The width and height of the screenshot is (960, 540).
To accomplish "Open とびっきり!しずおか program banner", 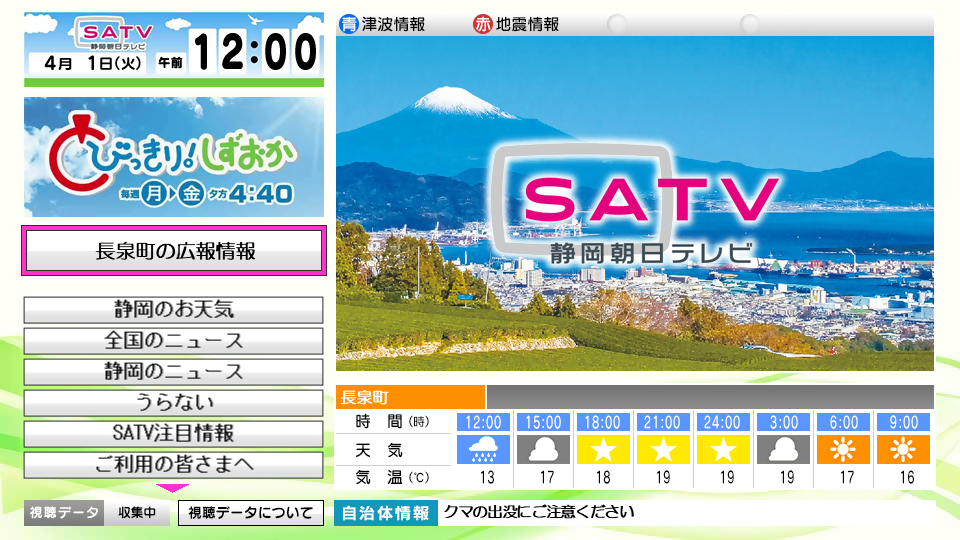I will (174, 157).
